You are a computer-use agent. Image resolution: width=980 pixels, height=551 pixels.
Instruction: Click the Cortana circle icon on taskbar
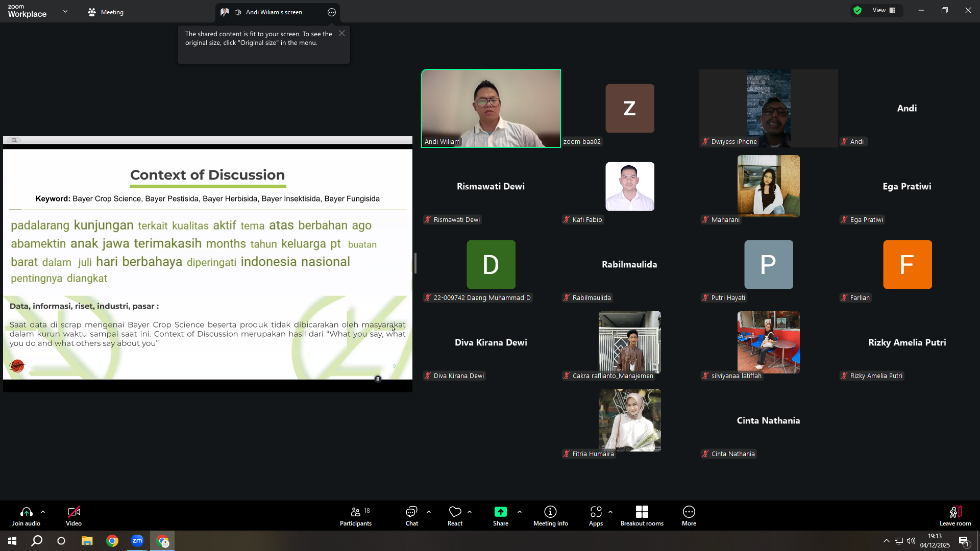tap(61, 541)
